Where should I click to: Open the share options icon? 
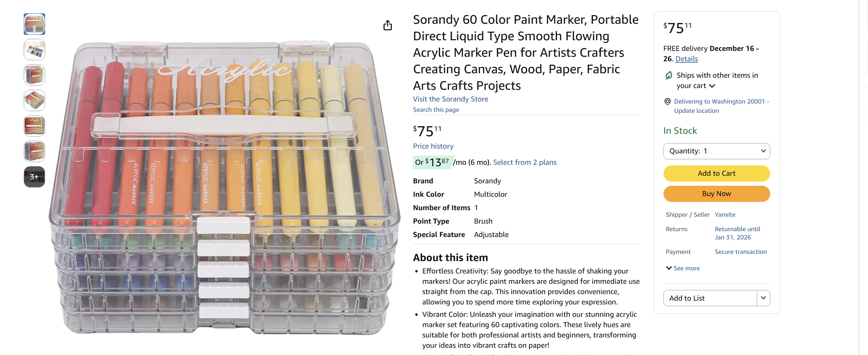388,25
